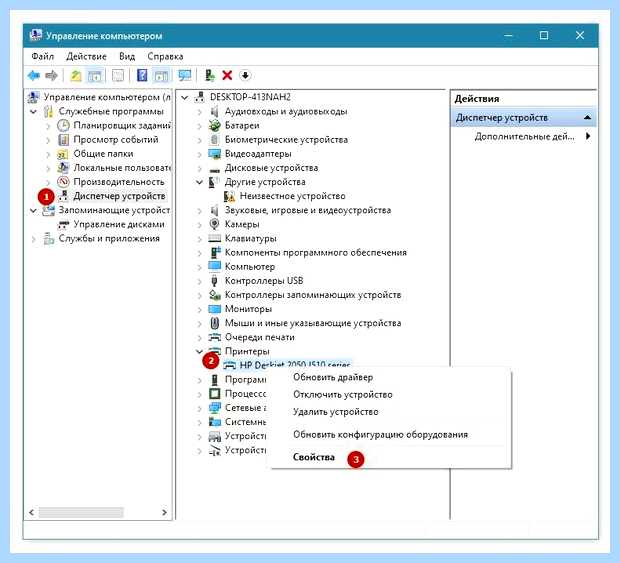Select Неизвестное устройство in device list
Screen dimensions: 620x563
pyautogui.click(x=292, y=196)
